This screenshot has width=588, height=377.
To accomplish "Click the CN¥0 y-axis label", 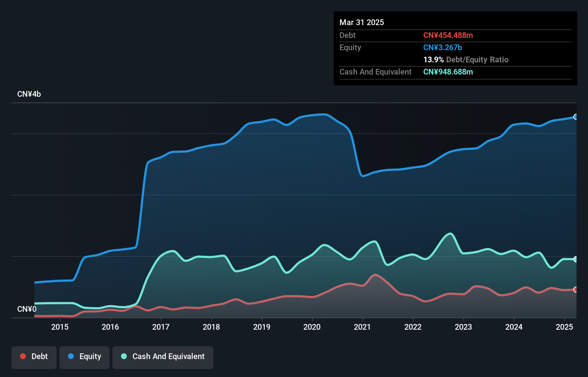I will click(x=27, y=309).
